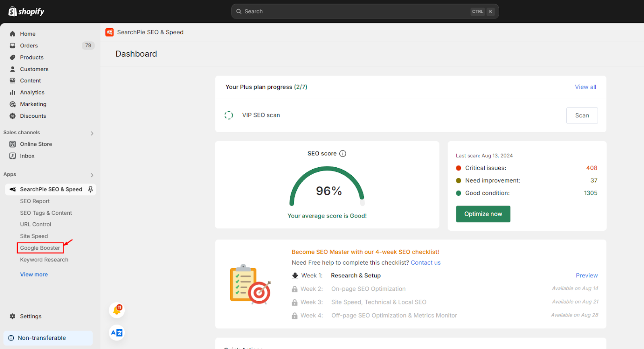
Task: Open SEO Tags & Content page
Action: coord(46,213)
